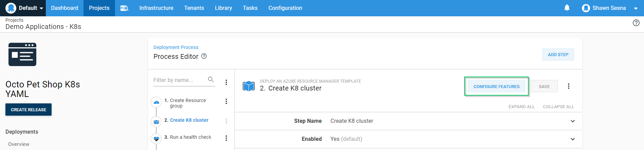Expand the Step Name section

[x=572, y=121]
